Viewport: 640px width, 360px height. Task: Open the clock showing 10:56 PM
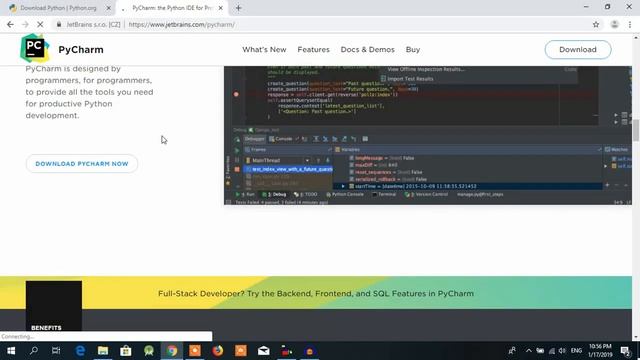tap(600, 351)
